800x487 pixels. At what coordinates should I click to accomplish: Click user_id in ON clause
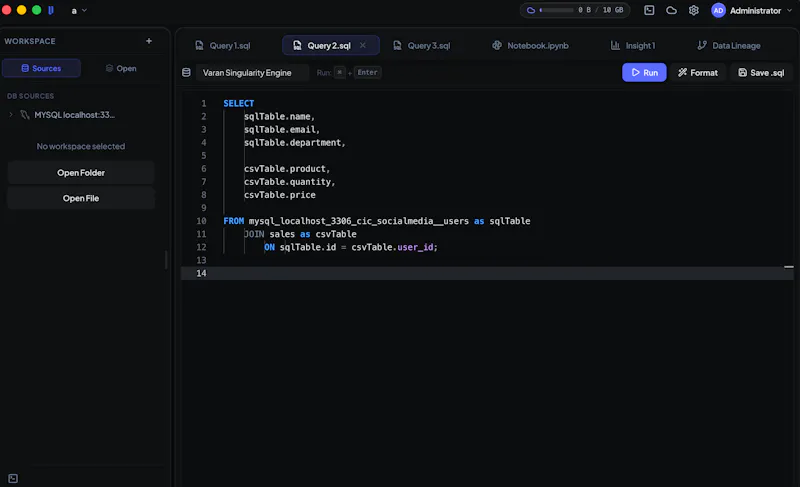pyautogui.click(x=415, y=247)
